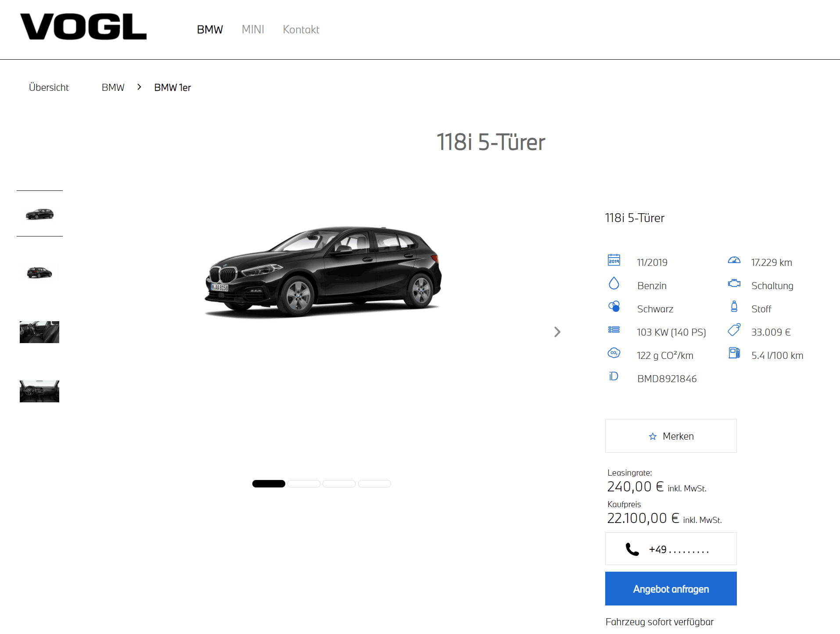840x634 pixels.
Task: Click the 11/2019 registration date
Action: pos(652,262)
